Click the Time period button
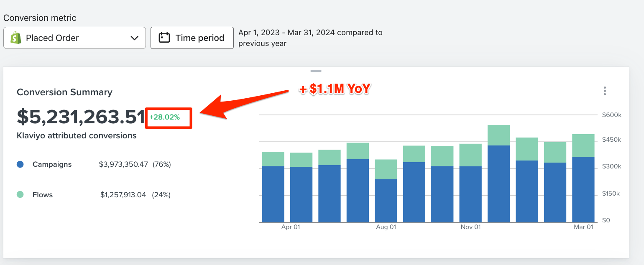The image size is (644, 265). (192, 38)
